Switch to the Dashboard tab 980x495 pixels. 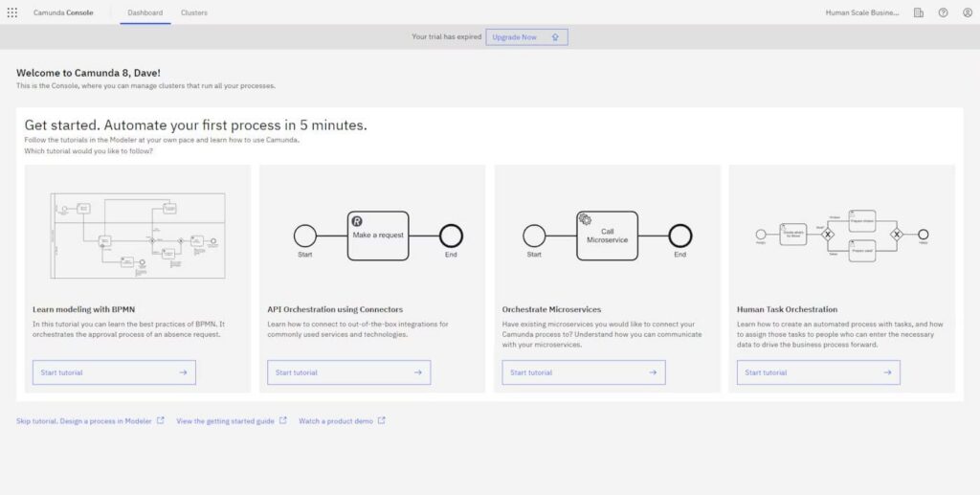[x=145, y=12]
